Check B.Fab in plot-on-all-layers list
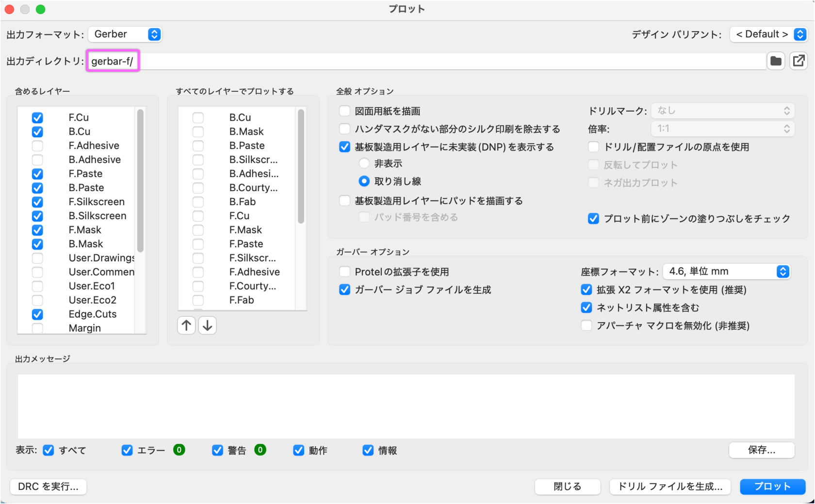This screenshot has width=815, height=504. coord(198,202)
